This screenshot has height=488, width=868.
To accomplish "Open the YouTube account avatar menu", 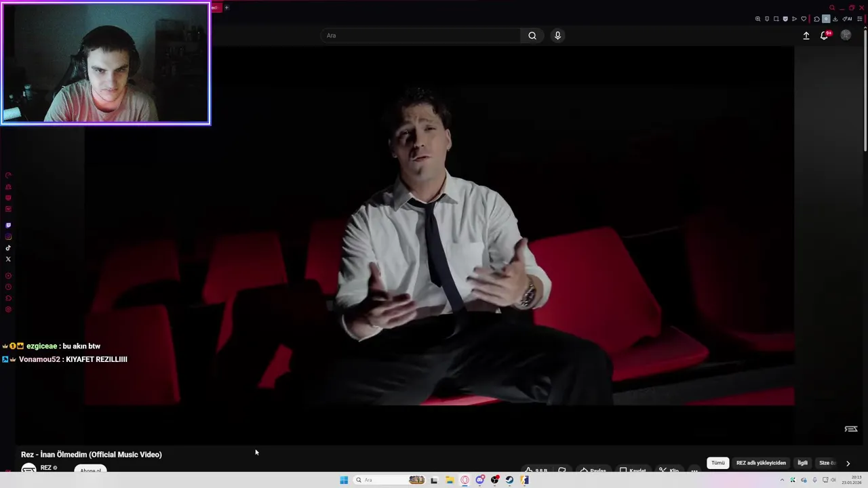I will coord(846,35).
